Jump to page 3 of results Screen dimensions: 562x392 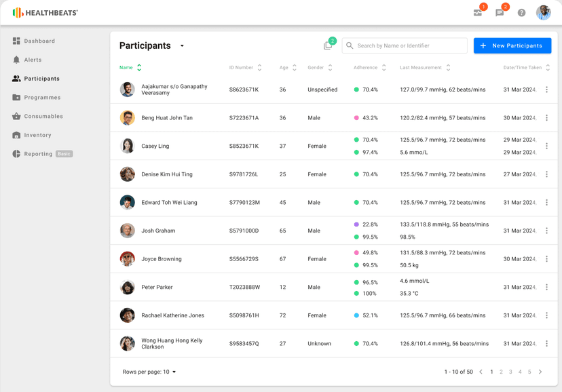510,372
